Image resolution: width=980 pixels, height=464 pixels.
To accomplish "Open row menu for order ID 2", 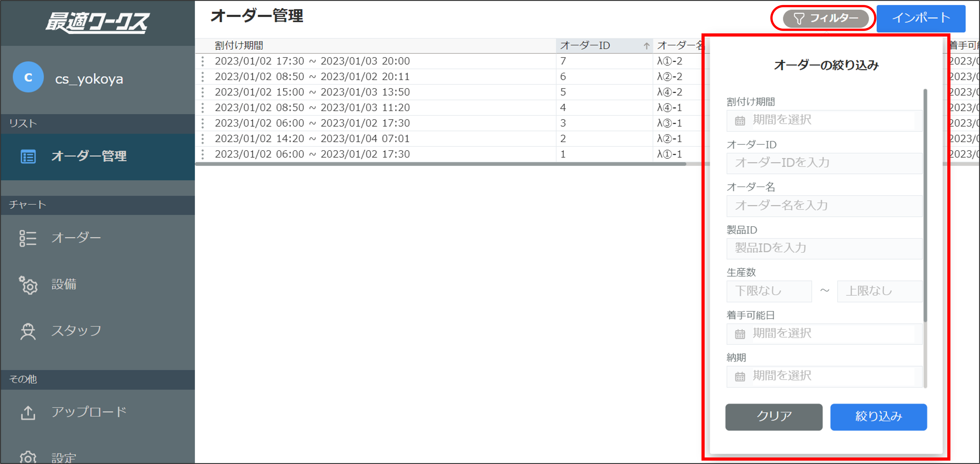I will pos(203,139).
